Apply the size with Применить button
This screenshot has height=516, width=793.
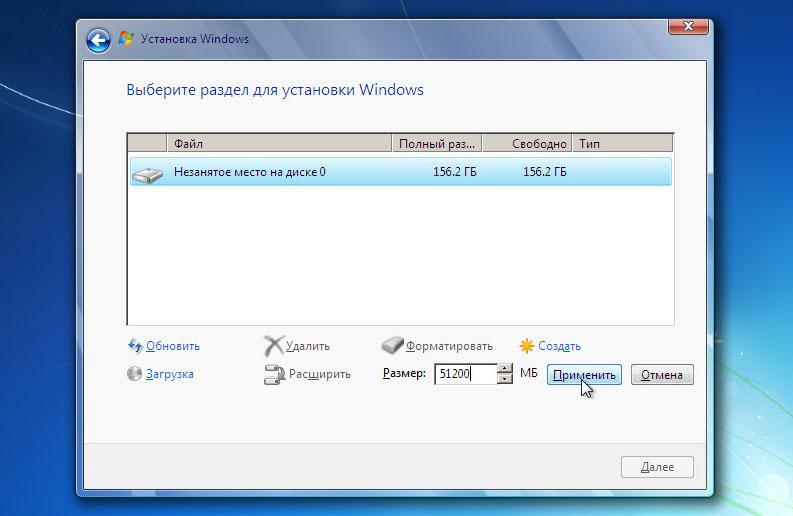[x=584, y=375]
